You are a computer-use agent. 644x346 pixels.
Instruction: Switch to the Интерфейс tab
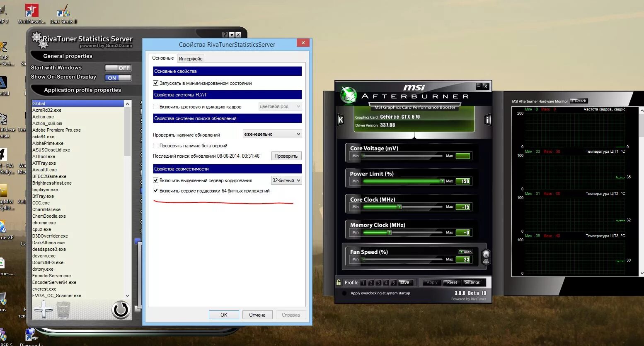191,59
